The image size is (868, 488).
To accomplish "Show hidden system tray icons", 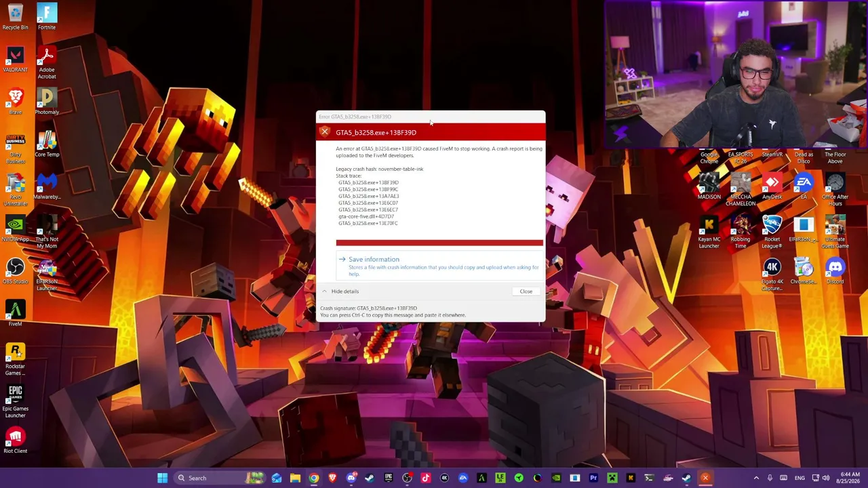I will click(756, 478).
